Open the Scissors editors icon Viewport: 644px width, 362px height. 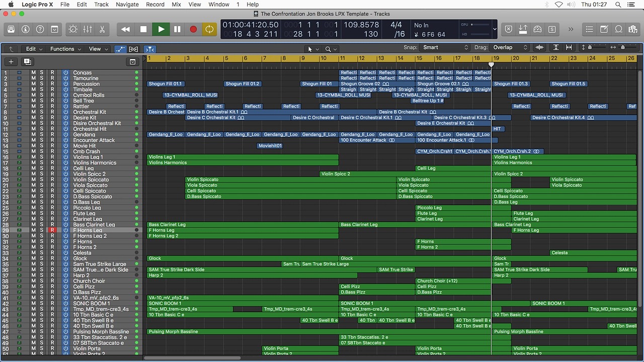tap(102, 29)
